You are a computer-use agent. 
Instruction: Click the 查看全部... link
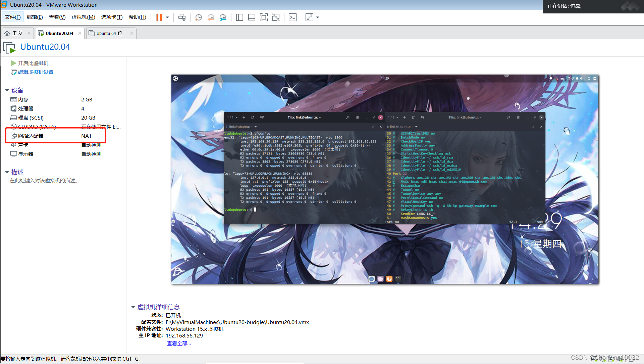point(179,343)
